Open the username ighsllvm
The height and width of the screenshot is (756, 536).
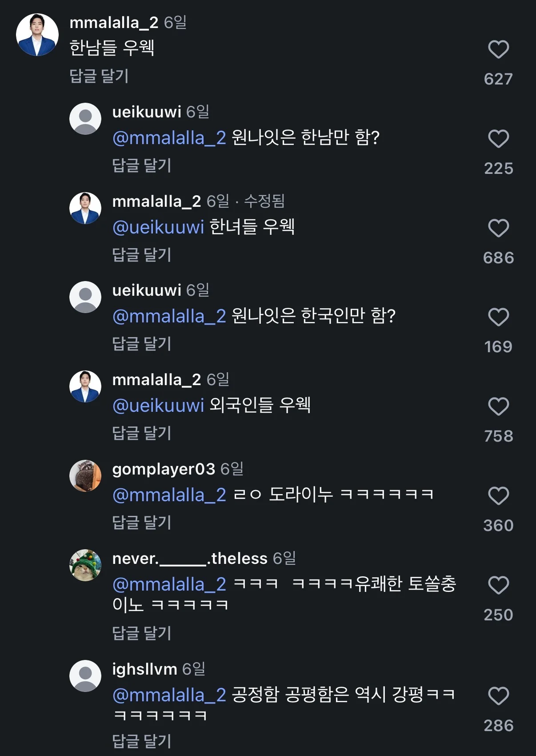click(144, 669)
